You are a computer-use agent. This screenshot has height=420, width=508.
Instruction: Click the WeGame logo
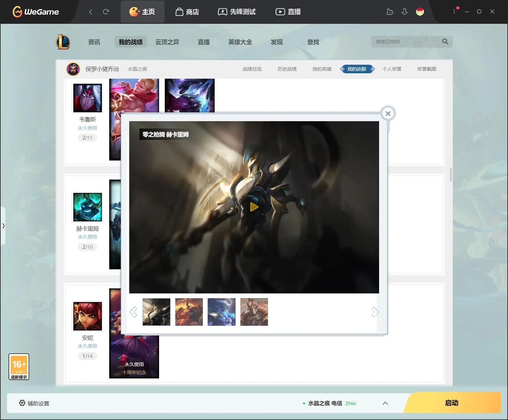36,12
